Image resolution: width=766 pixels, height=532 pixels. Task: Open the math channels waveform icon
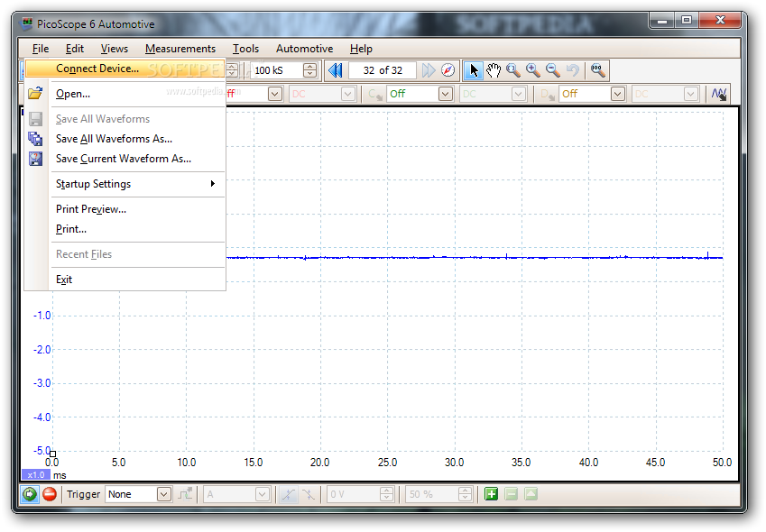click(718, 94)
